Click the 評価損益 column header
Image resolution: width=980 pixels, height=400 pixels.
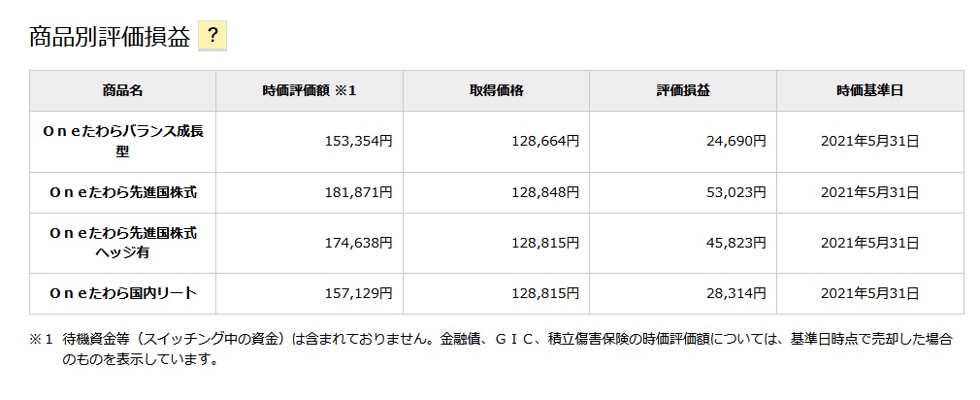coord(683,90)
